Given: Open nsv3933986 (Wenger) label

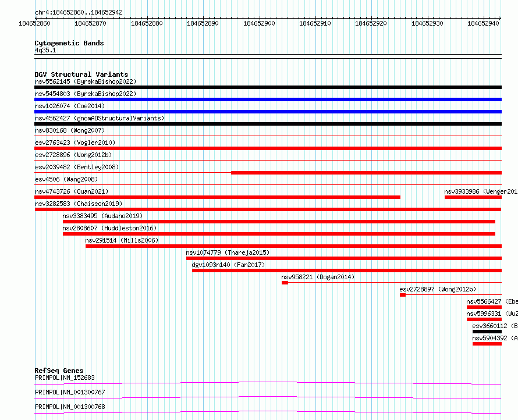Looking at the screenshot, I should pyautogui.click(x=481, y=191).
